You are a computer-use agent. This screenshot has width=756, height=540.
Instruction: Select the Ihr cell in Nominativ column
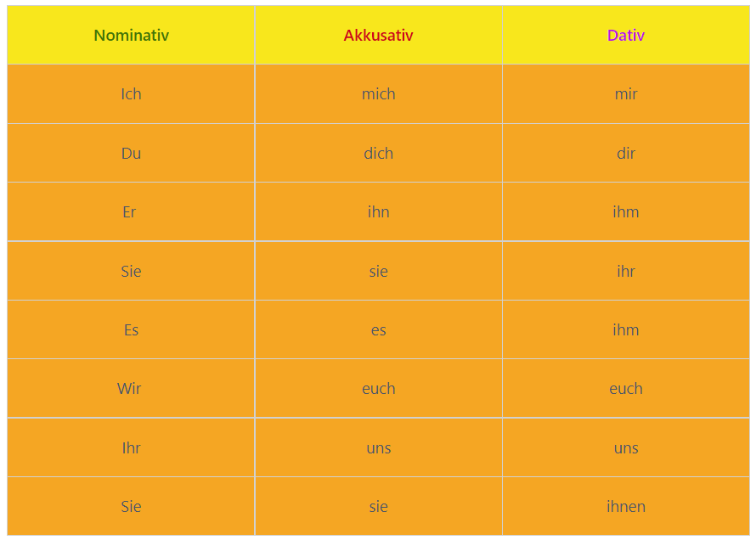click(x=131, y=448)
